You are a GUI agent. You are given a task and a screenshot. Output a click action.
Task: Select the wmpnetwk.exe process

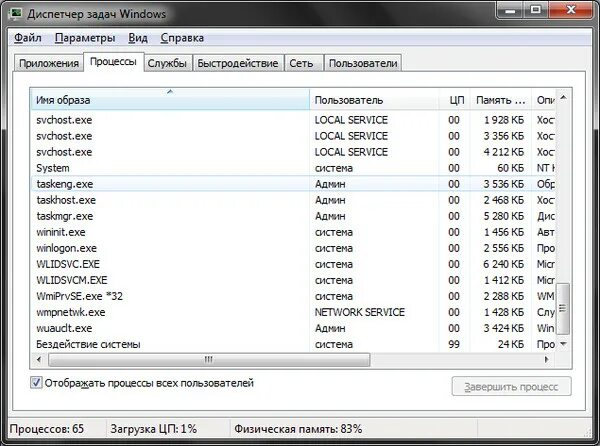(x=293, y=313)
